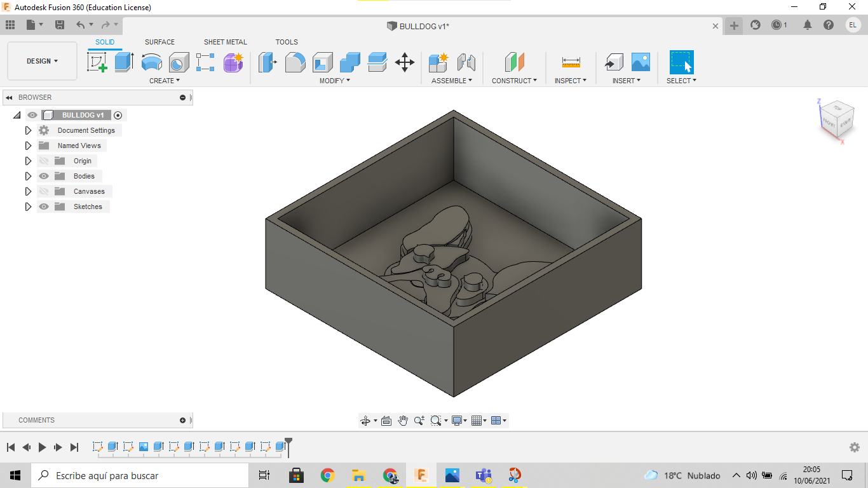868x488 pixels.
Task: Select the Press Pull tool
Action: (268, 62)
